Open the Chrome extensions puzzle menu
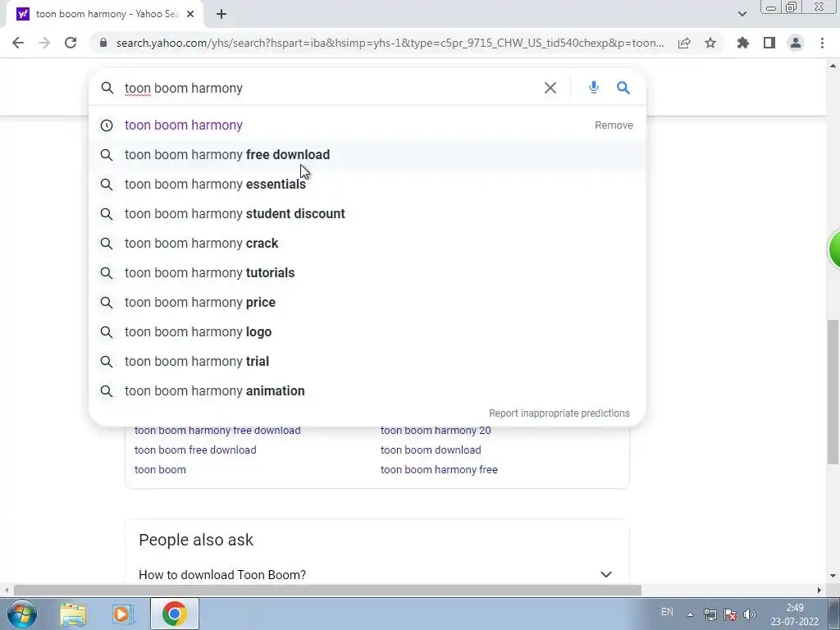 click(x=743, y=43)
